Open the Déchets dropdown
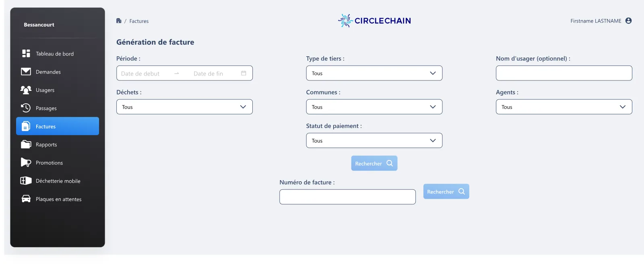Viewport: 644px width, 265px height. pos(184,107)
